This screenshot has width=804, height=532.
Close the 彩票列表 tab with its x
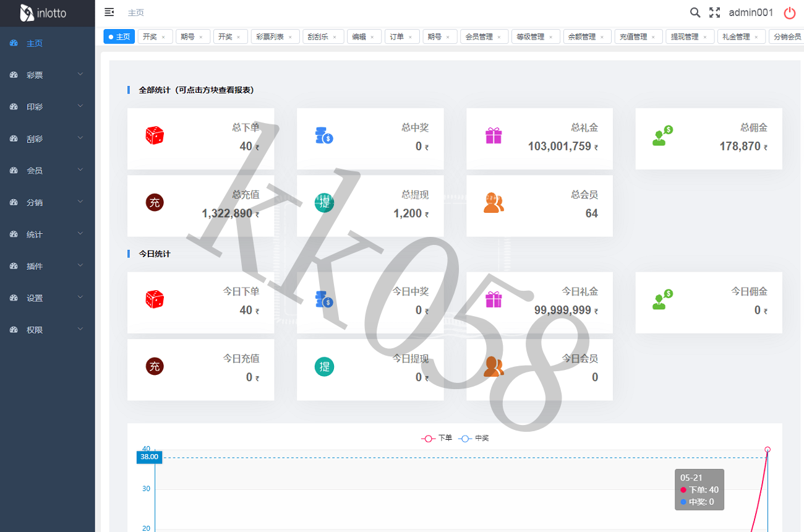pos(290,37)
